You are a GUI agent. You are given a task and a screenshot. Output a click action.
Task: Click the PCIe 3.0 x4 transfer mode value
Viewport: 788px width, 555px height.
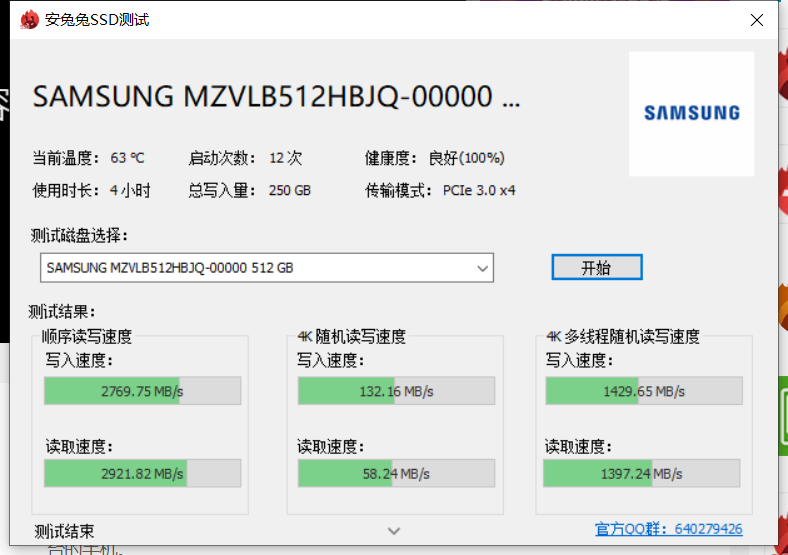point(479,190)
